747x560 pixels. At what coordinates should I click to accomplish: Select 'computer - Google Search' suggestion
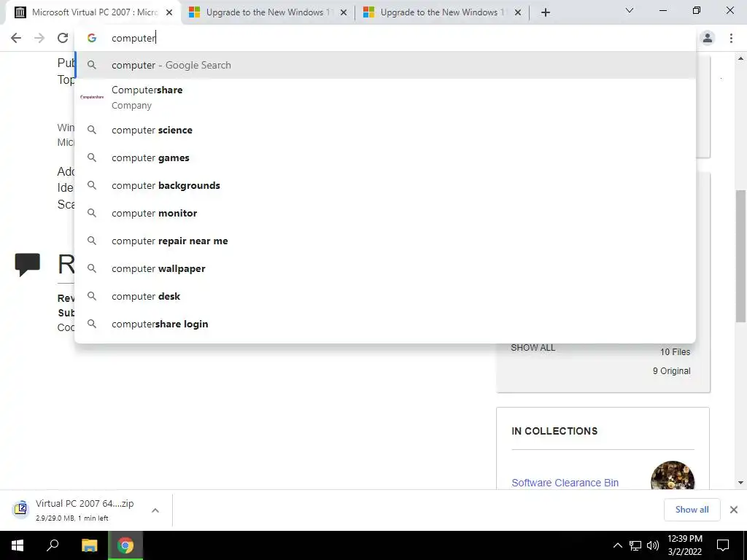(385, 65)
